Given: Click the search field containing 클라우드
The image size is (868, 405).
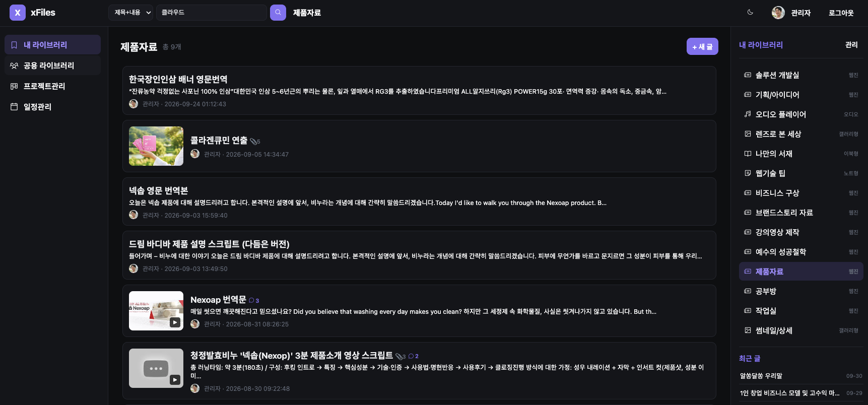Looking at the screenshot, I should point(212,13).
